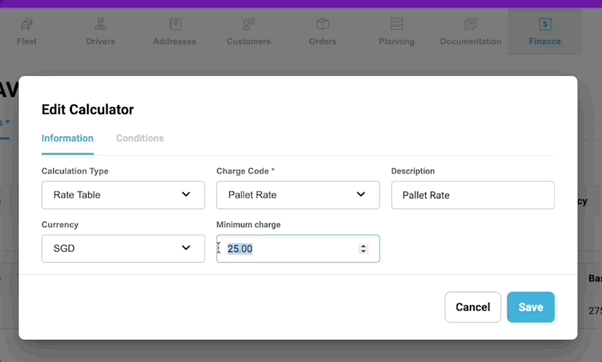Image resolution: width=602 pixels, height=362 pixels.
Task: Click the Charge Code label
Action: tap(245, 171)
